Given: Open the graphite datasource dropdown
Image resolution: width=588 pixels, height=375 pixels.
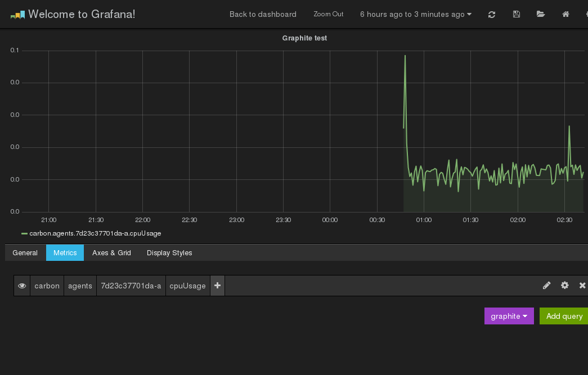Looking at the screenshot, I should tap(509, 316).
